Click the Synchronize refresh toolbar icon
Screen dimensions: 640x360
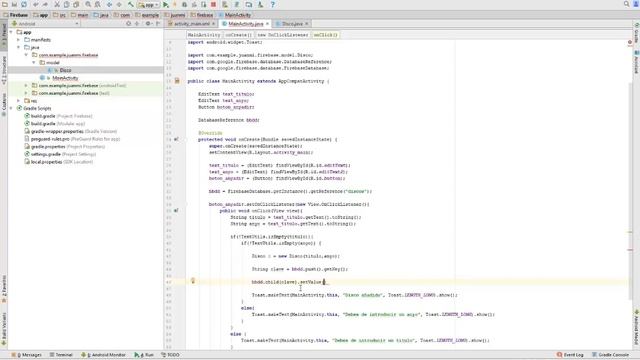(24, 4)
